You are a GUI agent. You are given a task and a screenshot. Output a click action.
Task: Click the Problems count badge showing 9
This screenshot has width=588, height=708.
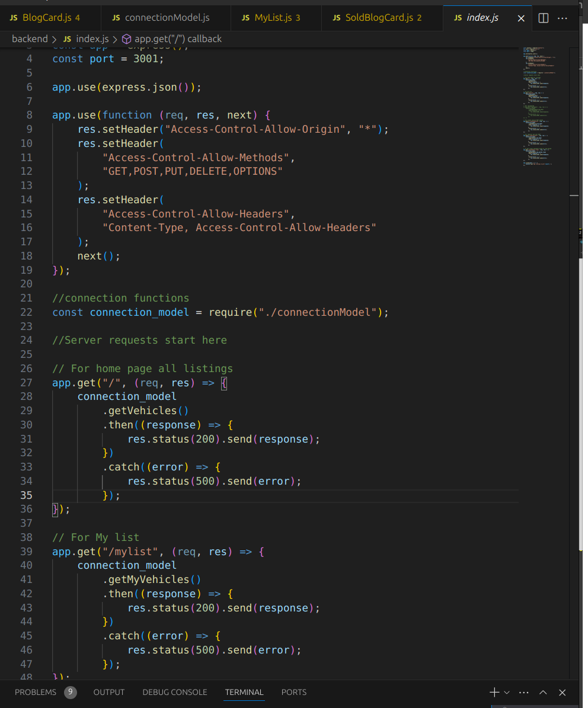pyautogui.click(x=71, y=692)
